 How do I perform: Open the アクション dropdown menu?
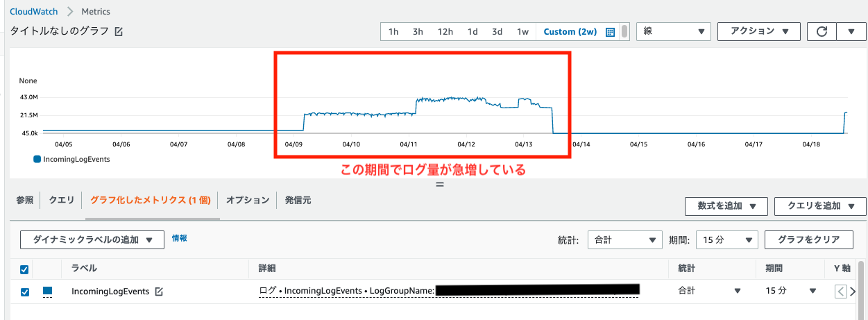[759, 31]
